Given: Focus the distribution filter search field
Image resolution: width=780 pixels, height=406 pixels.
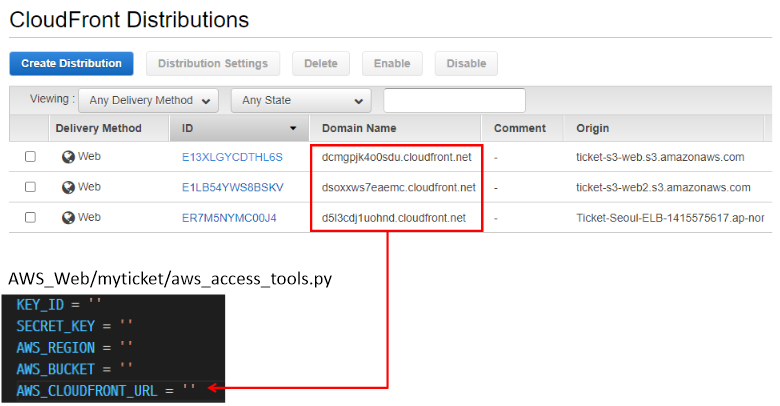Looking at the screenshot, I should click(454, 101).
